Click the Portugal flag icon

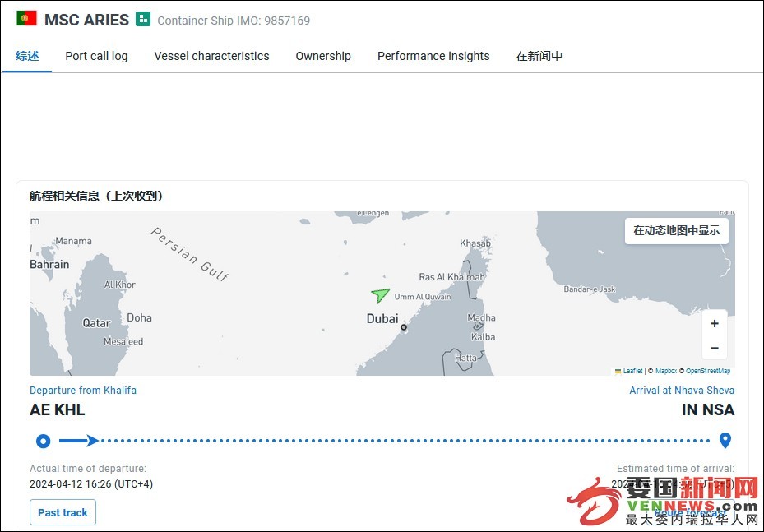point(26,19)
